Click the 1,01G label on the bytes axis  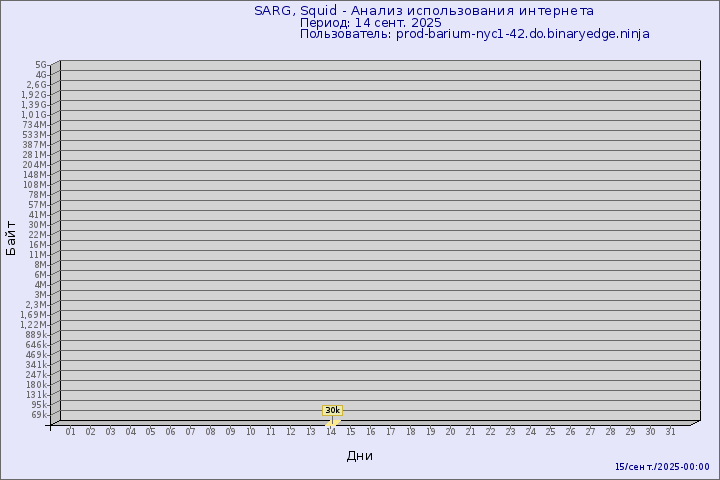(x=33, y=114)
